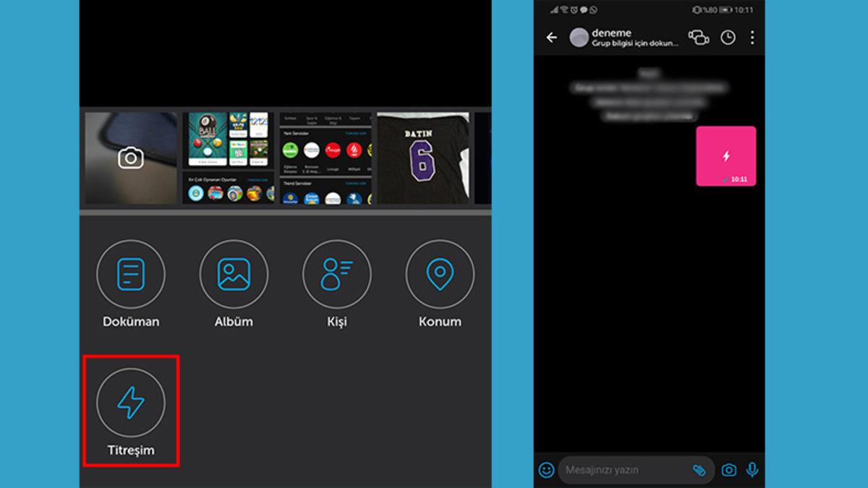Tap the Titreşim lightning bolt icon
Viewport: 868px width, 488px height.
(131, 403)
